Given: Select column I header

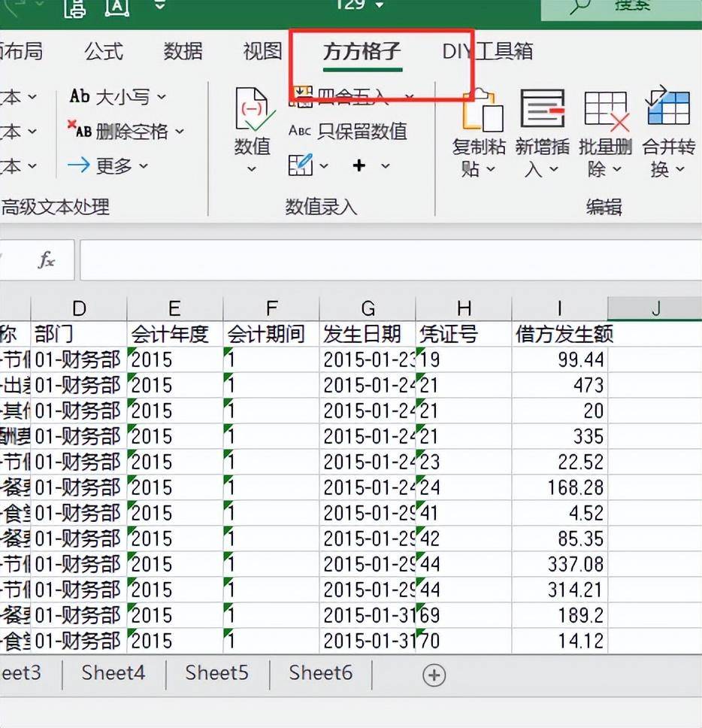Looking at the screenshot, I should (559, 308).
